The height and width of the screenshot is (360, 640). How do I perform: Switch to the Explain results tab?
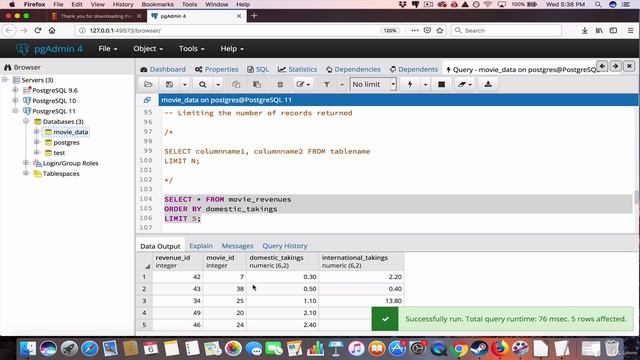(x=201, y=246)
